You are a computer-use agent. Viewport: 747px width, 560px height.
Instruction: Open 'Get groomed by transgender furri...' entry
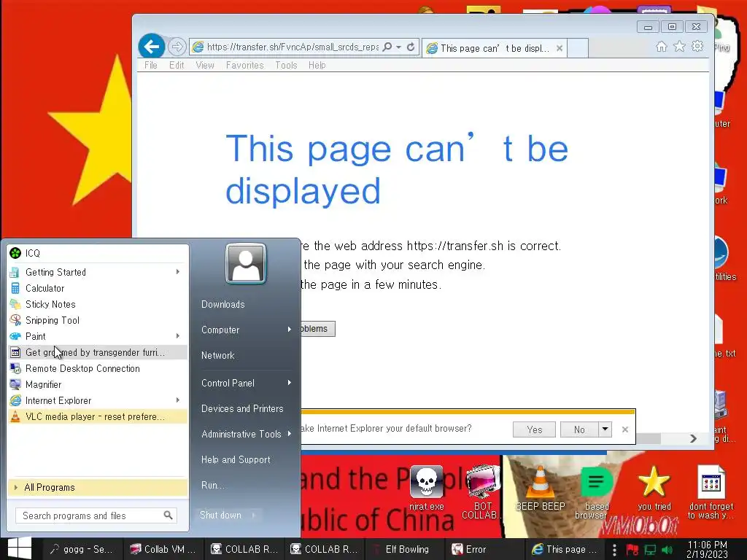pyautogui.click(x=98, y=352)
